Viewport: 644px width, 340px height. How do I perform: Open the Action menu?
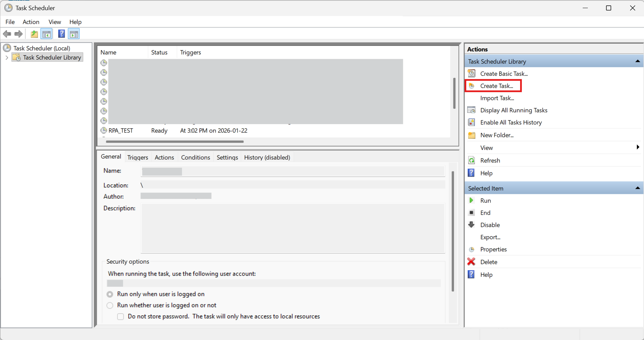(x=31, y=22)
